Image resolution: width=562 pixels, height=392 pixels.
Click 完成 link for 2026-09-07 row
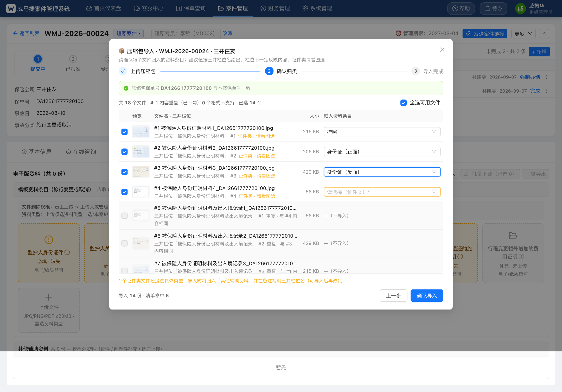(x=535, y=91)
